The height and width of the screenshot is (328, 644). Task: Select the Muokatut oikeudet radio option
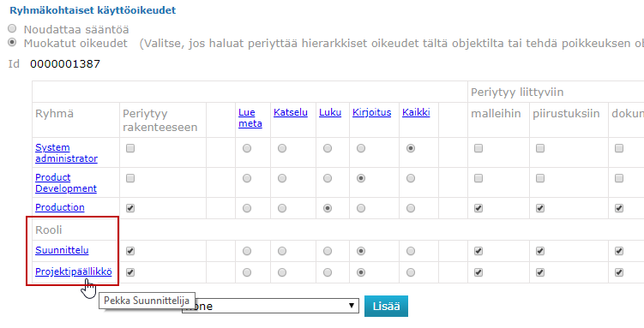click(x=12, y=42)
